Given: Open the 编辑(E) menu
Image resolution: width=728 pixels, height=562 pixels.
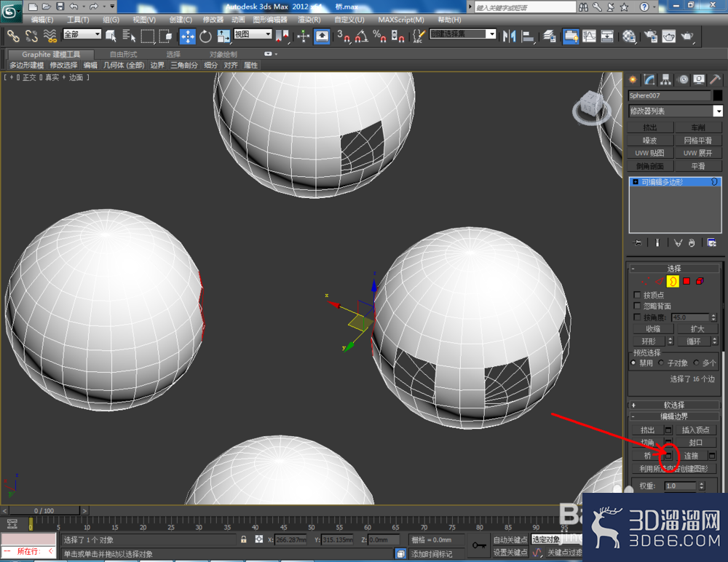Looking at the screenshot, I should [41, 20].
